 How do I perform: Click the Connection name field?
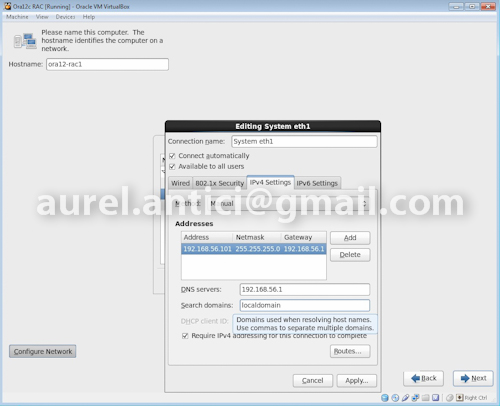[304, 141]
